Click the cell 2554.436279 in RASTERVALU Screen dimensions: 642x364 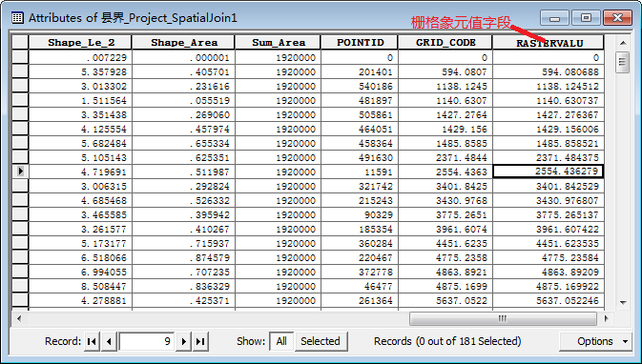549,172
